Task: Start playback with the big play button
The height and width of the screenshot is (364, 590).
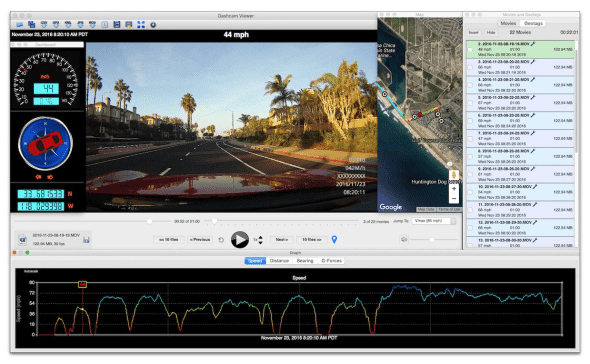Action: [240, 239]
